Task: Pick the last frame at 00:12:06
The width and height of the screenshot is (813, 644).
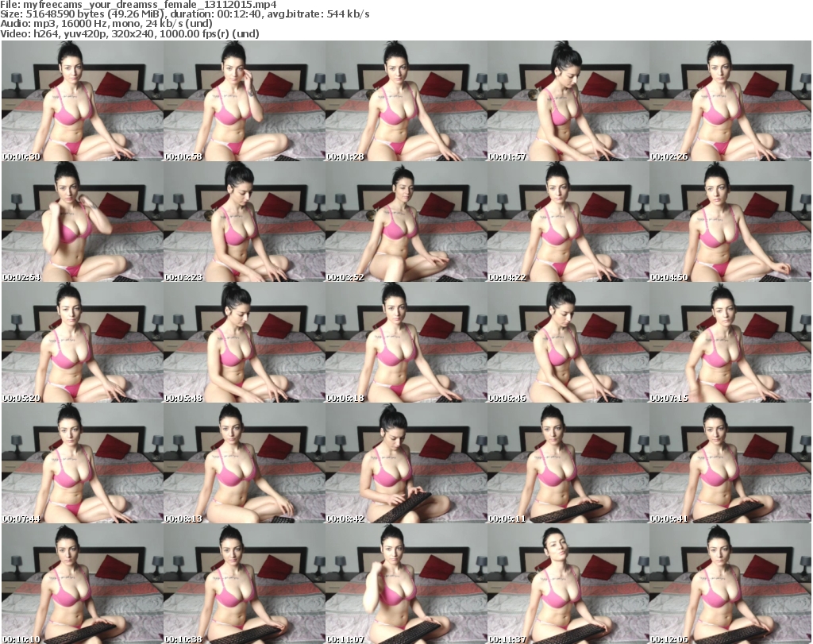Action: (730, 584)
